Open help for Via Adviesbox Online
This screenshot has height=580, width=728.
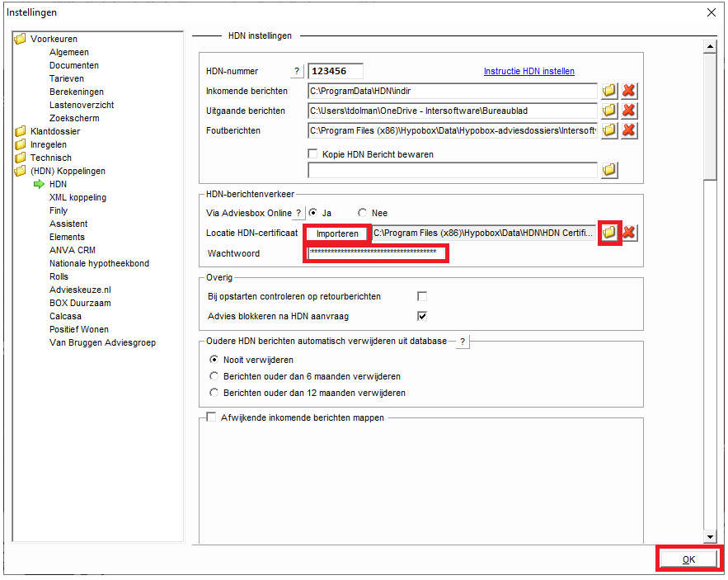298,213
